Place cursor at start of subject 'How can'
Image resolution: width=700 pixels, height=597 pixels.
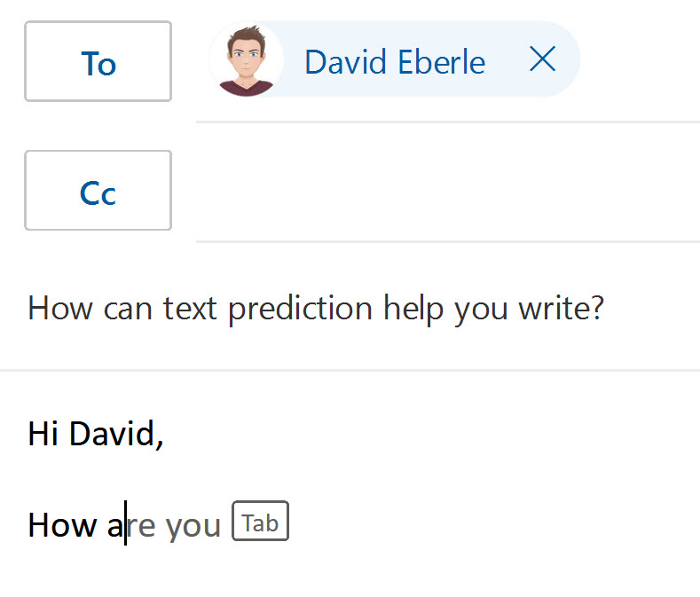29,309
